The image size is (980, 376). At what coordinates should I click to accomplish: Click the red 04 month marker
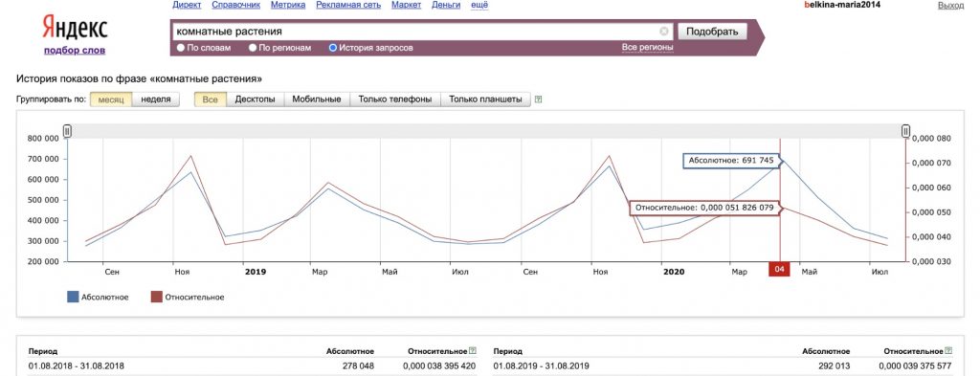(x=779, y=269)
